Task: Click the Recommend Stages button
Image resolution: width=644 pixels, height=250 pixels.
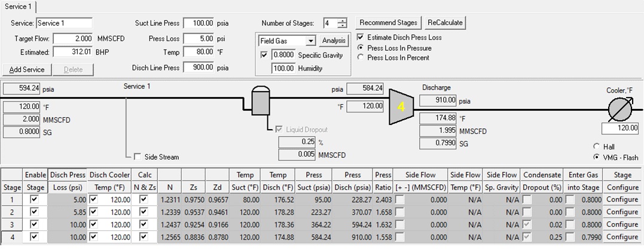Action: pos(389,23)
